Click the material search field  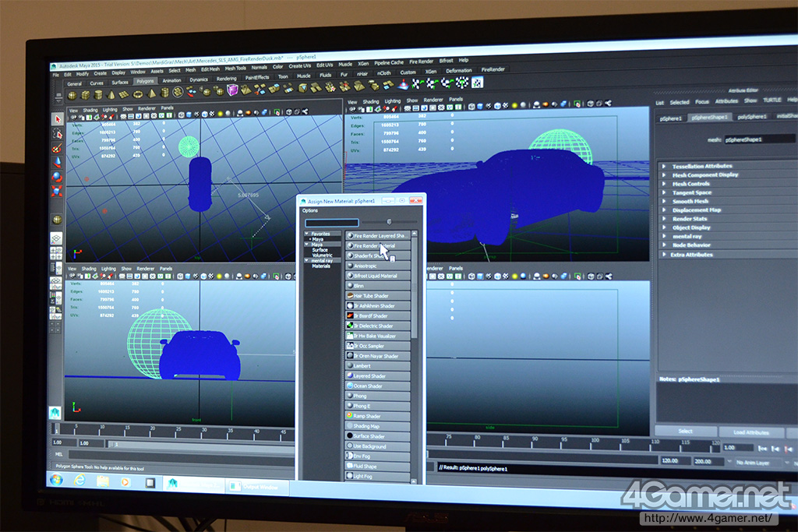[331, 222]
